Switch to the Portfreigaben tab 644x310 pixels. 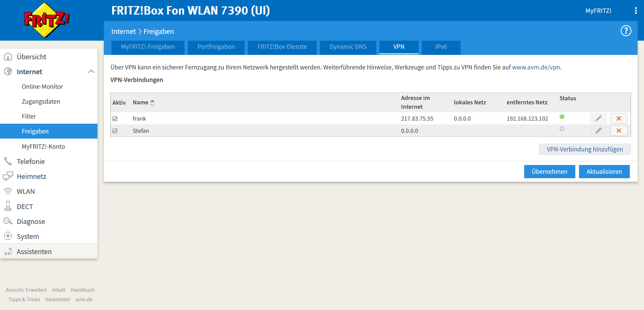click(216, 47)
